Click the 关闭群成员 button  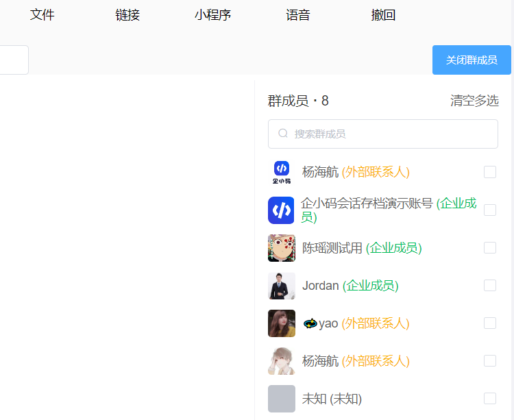[472, 60]
